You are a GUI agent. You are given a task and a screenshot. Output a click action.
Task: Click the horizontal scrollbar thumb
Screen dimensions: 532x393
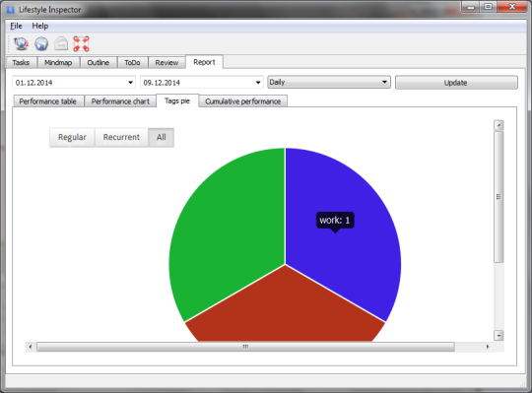245,347
